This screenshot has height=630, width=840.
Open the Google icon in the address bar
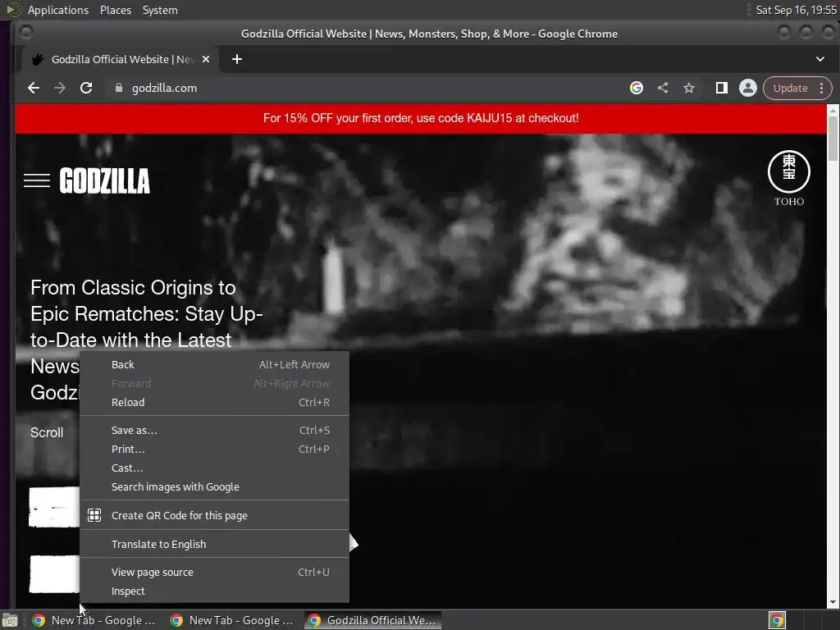[x=636, y=88]
